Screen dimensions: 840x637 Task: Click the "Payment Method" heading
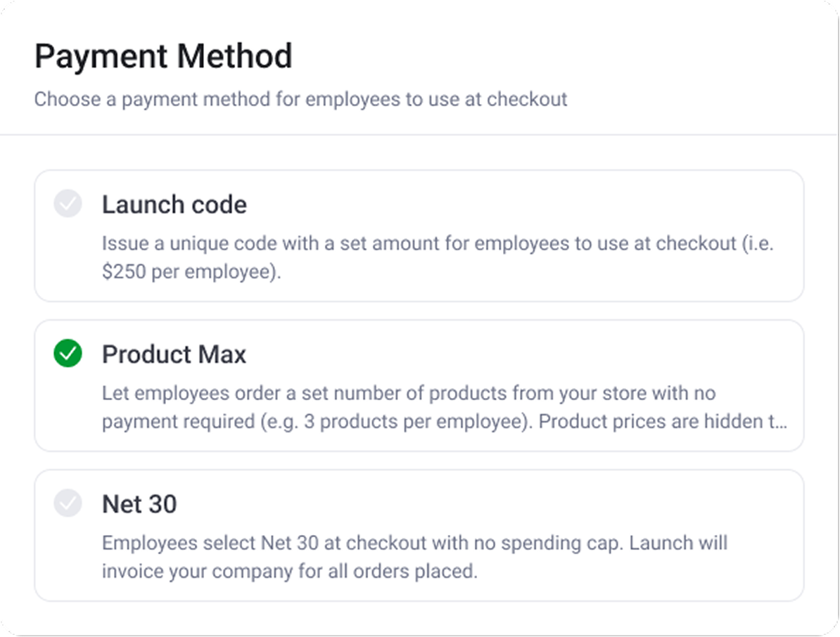[163, 56]
